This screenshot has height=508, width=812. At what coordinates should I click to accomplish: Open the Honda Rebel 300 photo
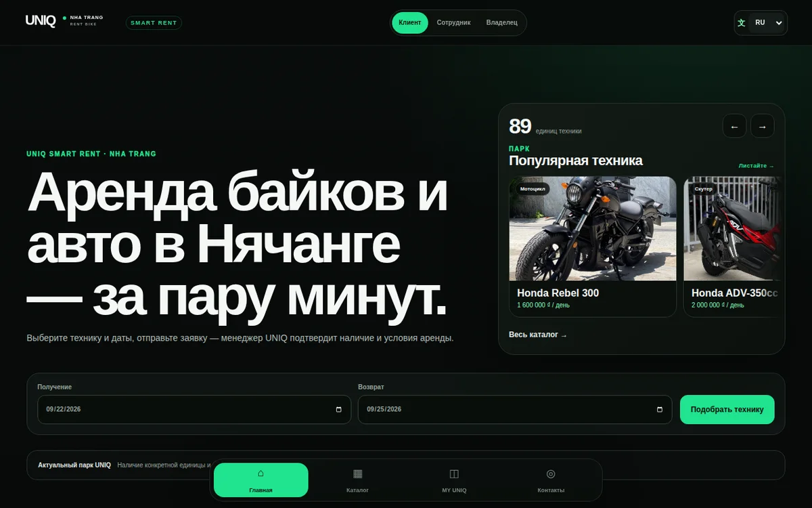[x=593, y=228]
